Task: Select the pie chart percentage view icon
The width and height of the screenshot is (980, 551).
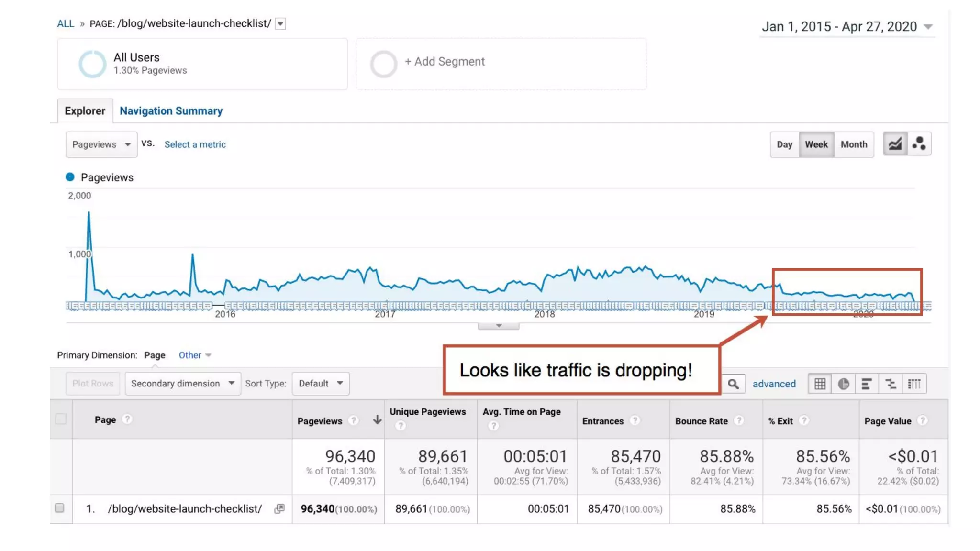Action: (843, 384)
